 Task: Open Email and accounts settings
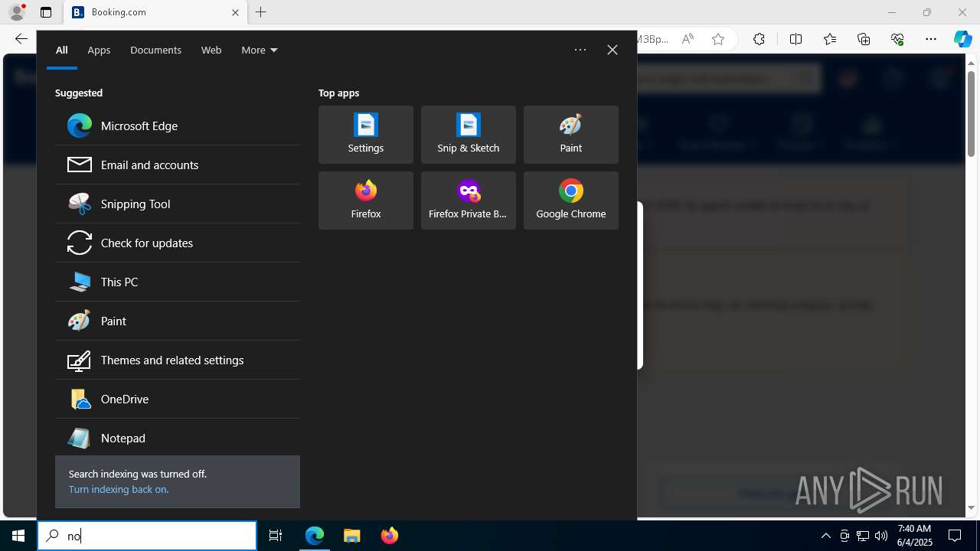tap(178, 165)
